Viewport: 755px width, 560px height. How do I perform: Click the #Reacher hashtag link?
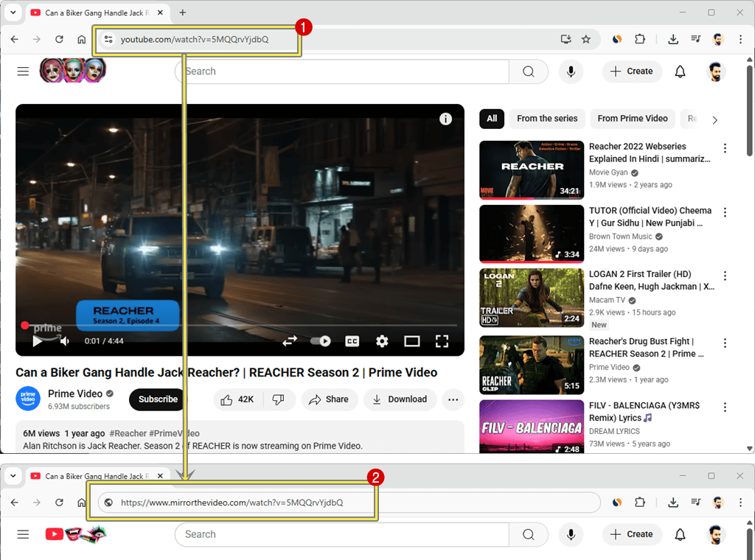tap(128, 433)
